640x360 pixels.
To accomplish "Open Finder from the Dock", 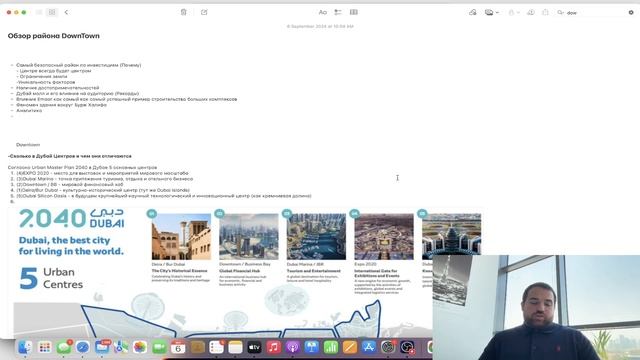I will tap(25, 347).
